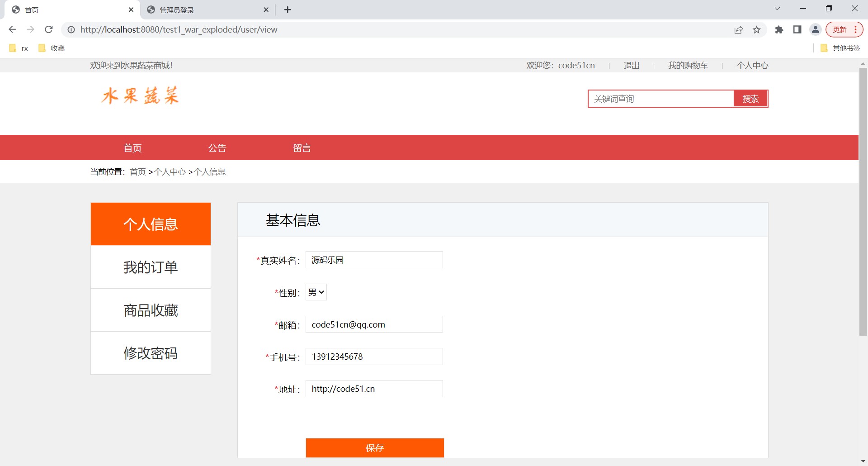The height and width of the screenshot is (466, 868).
Task: Minimize the browser window
Action: pyautogui.click(x=803, y=9)
